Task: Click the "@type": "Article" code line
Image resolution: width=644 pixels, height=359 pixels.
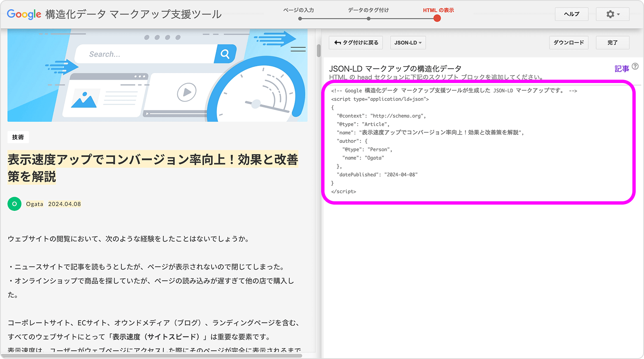Action: (363, 124)
